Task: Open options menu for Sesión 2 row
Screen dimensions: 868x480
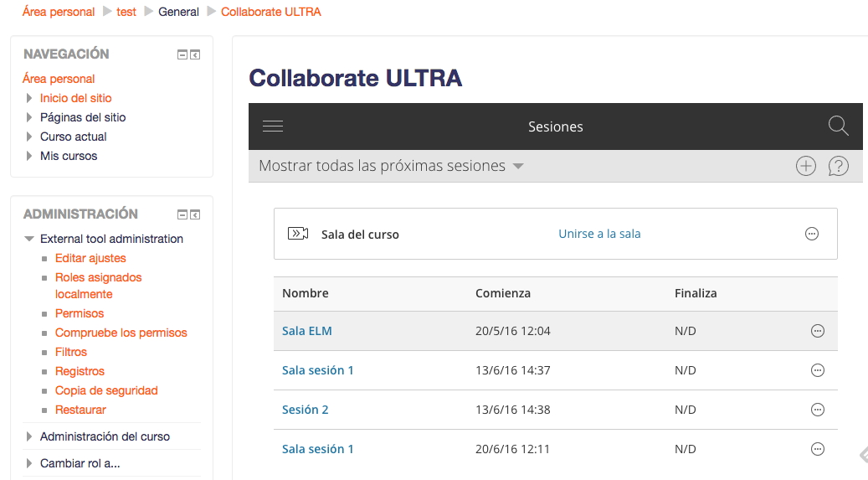Action: [818, 410]
